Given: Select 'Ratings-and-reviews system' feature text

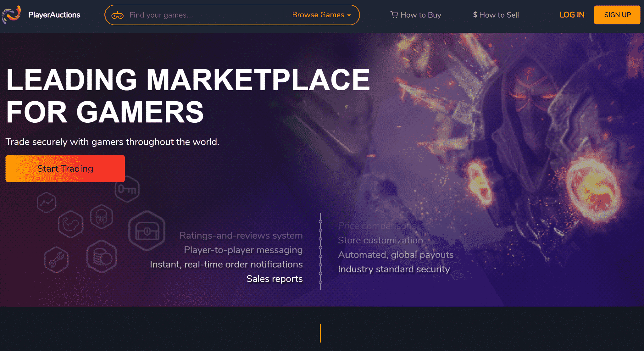Looking at the screenshot, I should pyautogui.click(x=241, y=236).
